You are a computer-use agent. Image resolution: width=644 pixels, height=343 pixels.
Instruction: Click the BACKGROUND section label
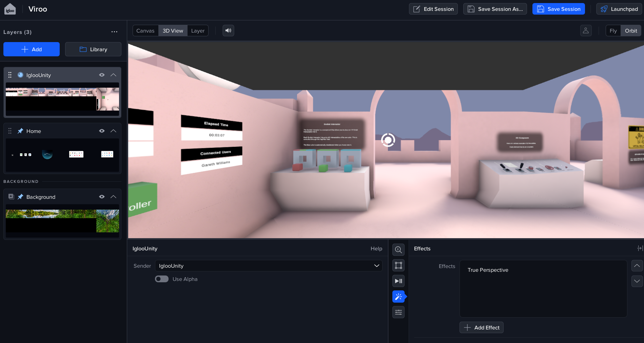[21, 182]
